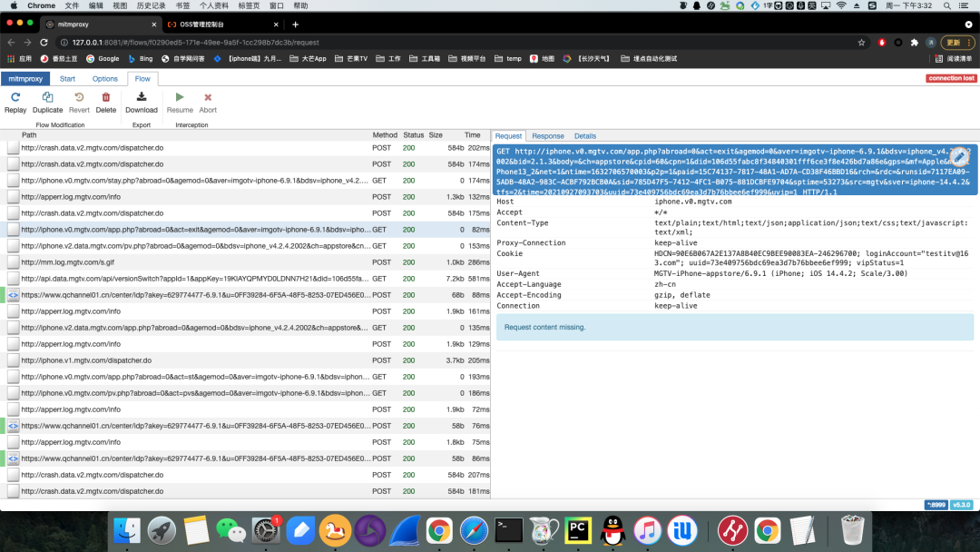Show the Response tab
The height and width of the screenshot is (552, 980).
click(547, 136)
